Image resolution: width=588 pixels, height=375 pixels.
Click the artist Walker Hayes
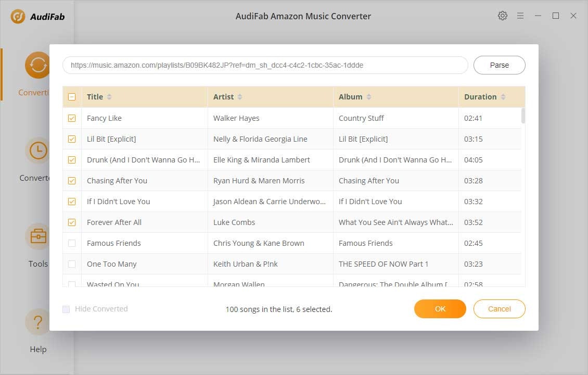236,118
